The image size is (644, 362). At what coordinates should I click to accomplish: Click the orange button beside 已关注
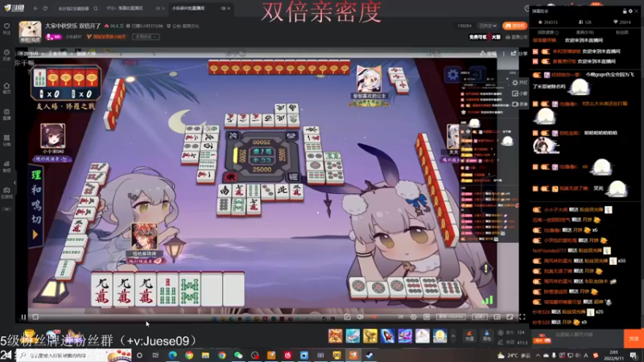point(514,26)
